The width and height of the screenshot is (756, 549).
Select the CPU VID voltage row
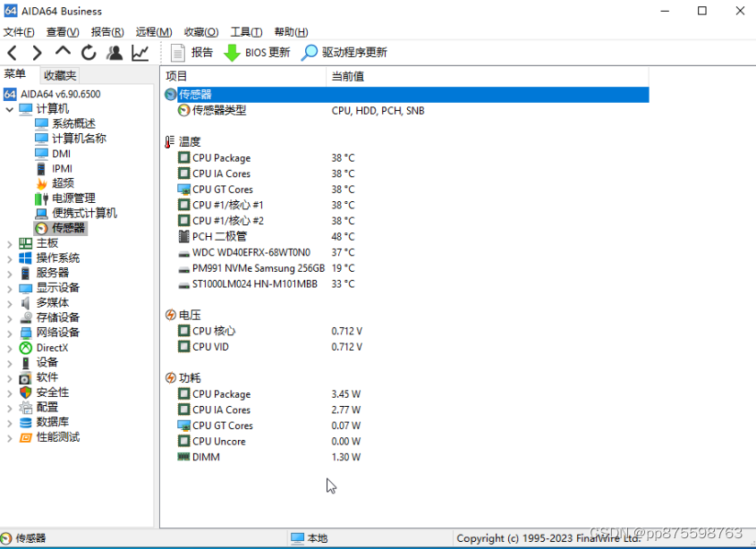pos(407,347)
